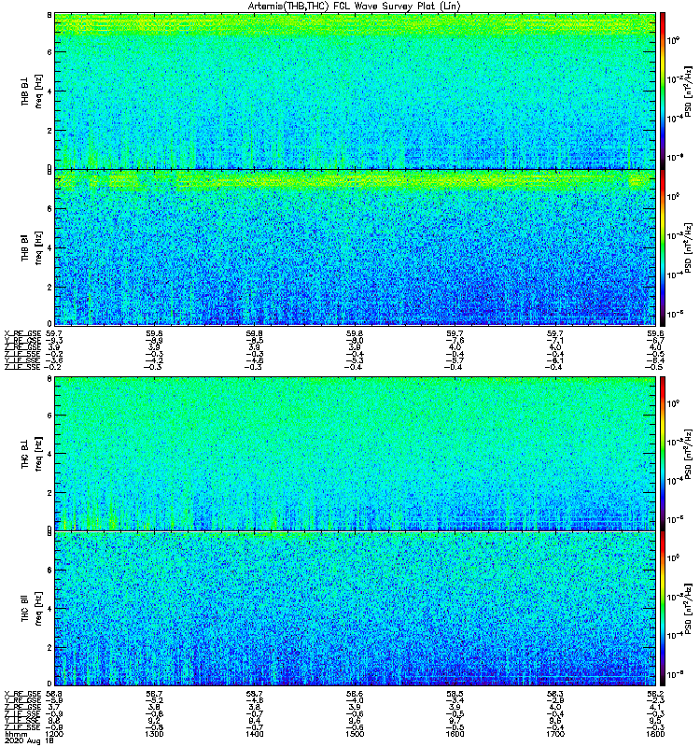Click PSD [nT²/Hz] label of THB B-parallel panel
700x747 pixels.
[x=688, y=248]
